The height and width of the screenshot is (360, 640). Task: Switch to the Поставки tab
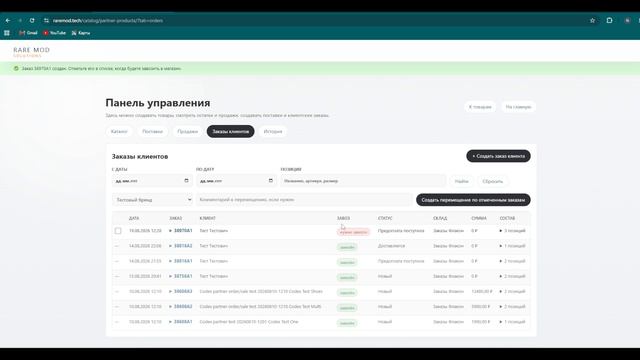coord(152,131)
